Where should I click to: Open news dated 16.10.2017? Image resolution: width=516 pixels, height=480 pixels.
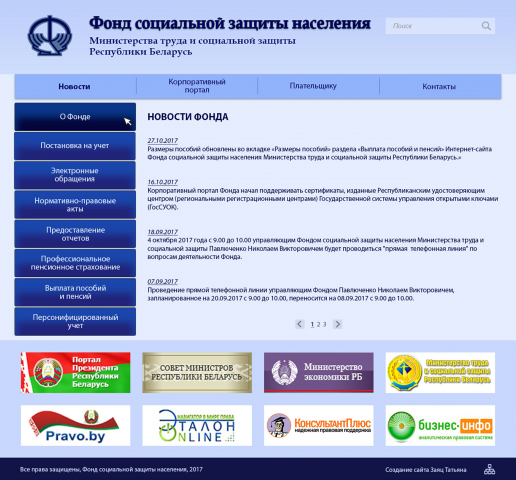(163, 182)
